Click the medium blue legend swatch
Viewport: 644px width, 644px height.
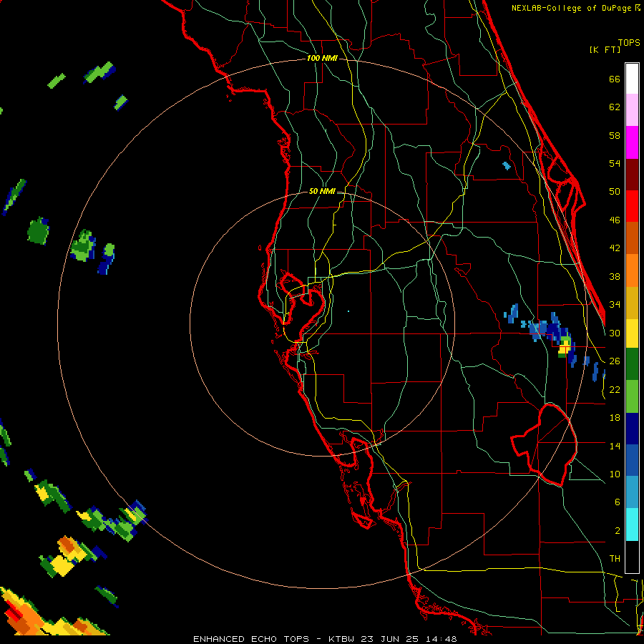(632, 460)
